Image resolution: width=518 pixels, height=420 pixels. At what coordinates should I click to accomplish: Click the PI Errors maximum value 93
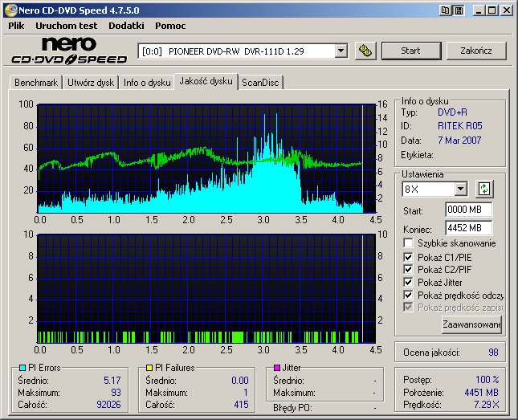pos(116,393)
